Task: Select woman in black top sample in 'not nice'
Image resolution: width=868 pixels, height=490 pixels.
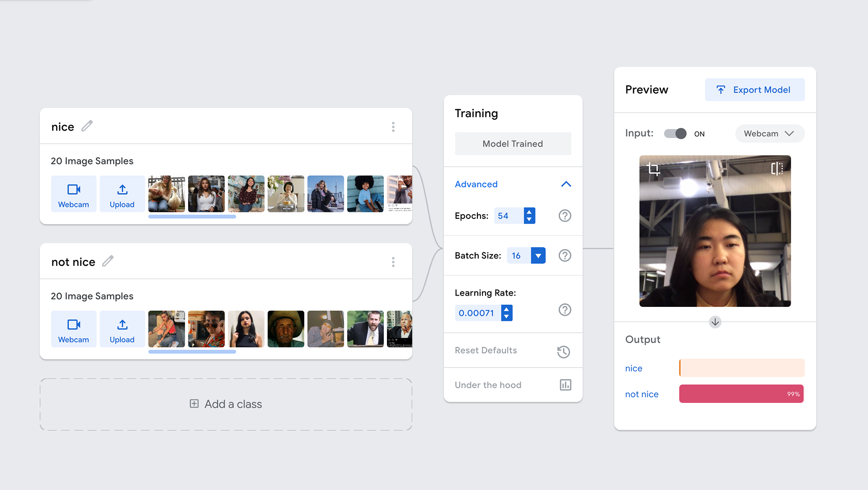Action: point(246,329)
